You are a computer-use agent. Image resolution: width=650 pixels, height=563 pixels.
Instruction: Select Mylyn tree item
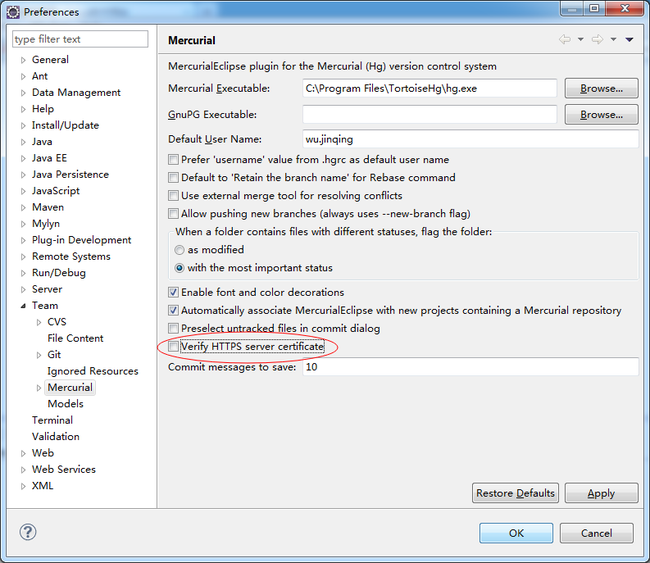click(x=46, y=223)
